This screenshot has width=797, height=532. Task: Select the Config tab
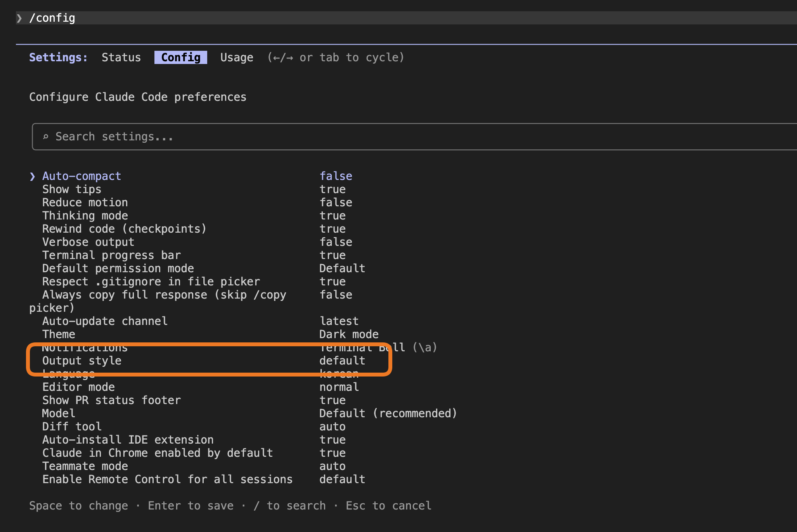coord(181,57)
